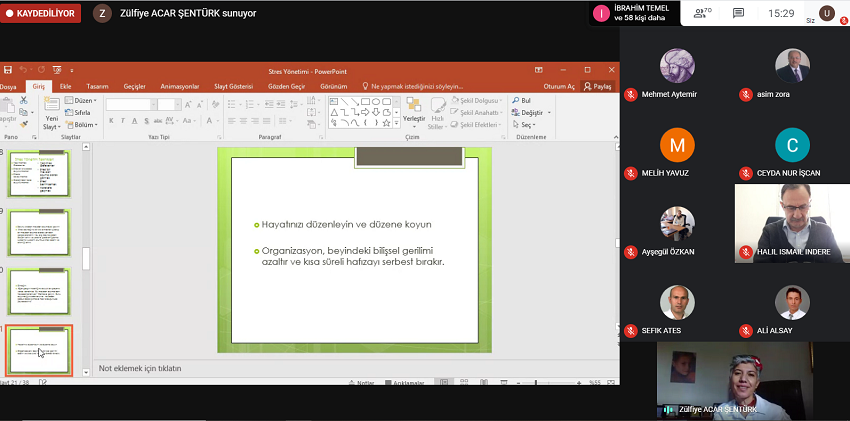850x421 pixels.
Task: Open the meeting chat panel
Action: pos(738,13)
